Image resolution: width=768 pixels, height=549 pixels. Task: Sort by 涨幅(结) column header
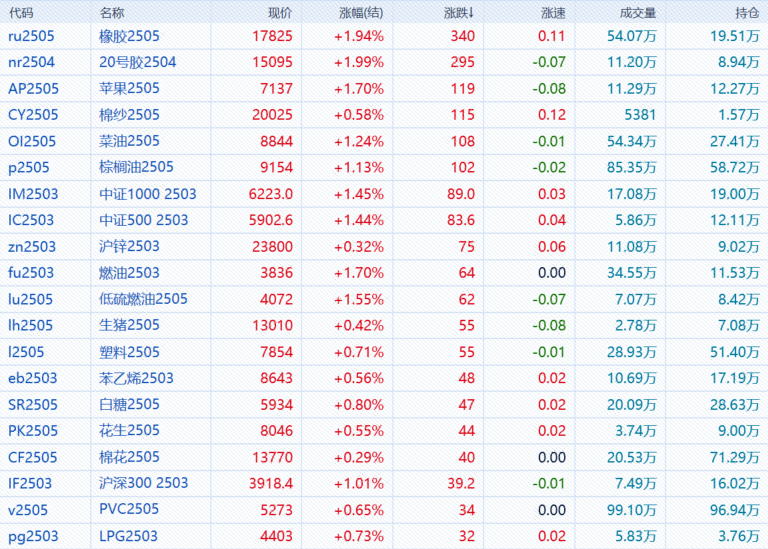coord(361,13)
